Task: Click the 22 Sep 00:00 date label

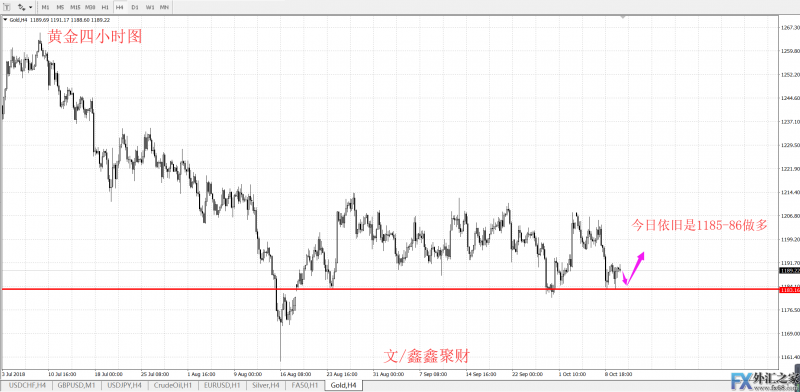Action: (x=529, y=374)
